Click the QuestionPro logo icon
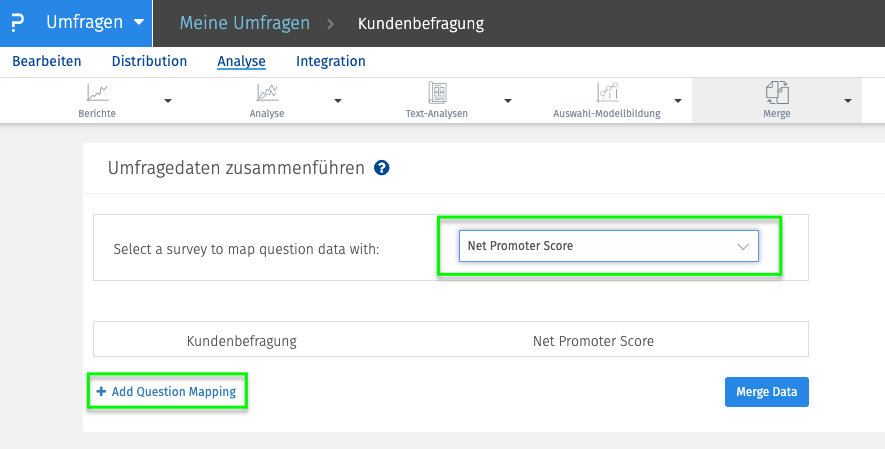This screenshot has height=449, width=885. click(x=17, y=23)
